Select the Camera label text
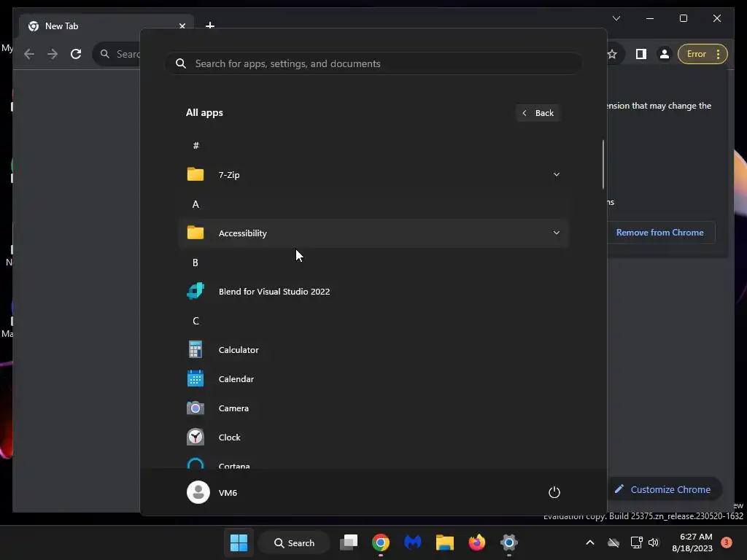This screenshot has height=560, width=747. (x=233, y=408)
